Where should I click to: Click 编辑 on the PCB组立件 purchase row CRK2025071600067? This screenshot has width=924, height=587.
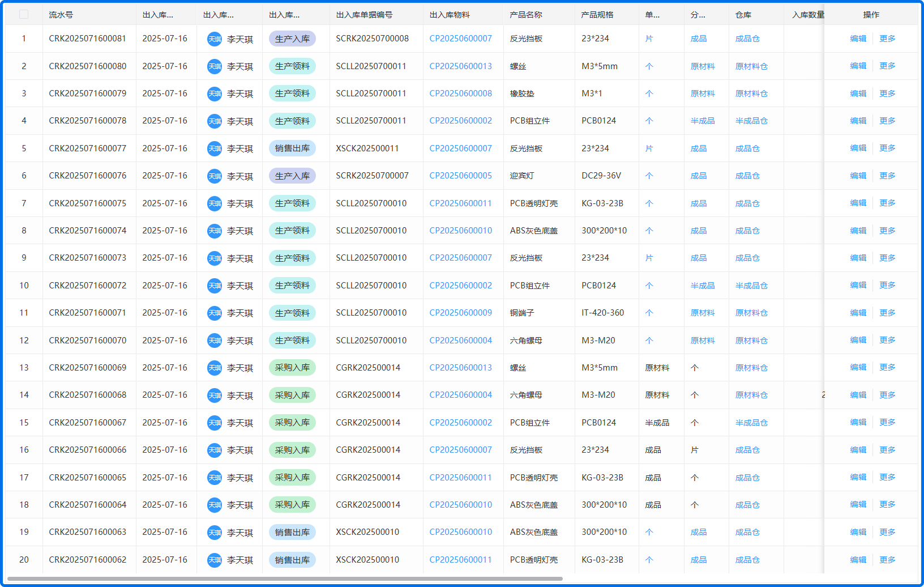tap(858, 422)
